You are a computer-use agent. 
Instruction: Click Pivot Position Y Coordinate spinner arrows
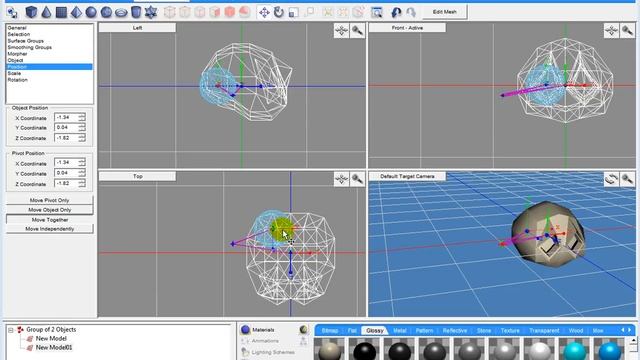82,173
